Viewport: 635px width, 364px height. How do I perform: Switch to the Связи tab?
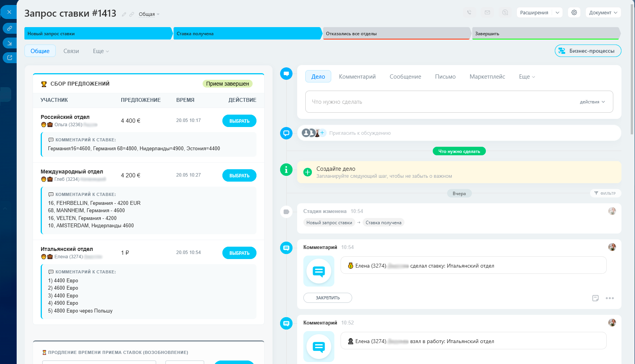click(x=71, y=51)
